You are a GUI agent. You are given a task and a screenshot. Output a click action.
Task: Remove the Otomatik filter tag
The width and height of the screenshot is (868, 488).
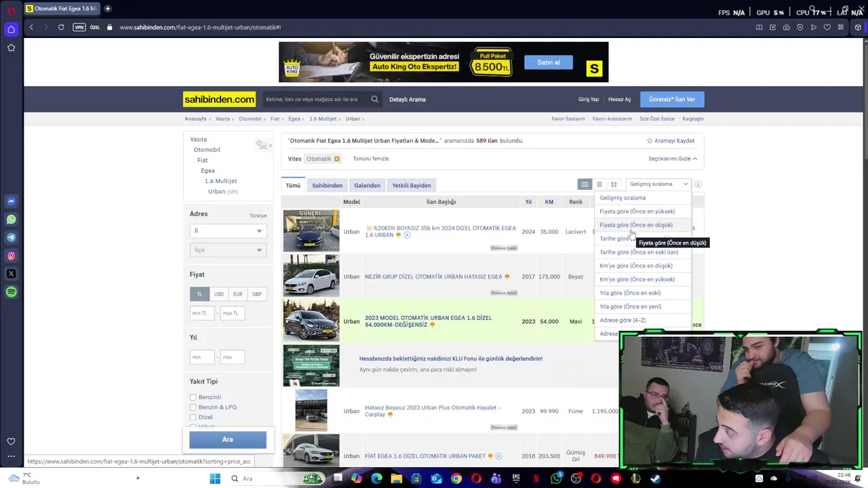[x=336, y=159]
